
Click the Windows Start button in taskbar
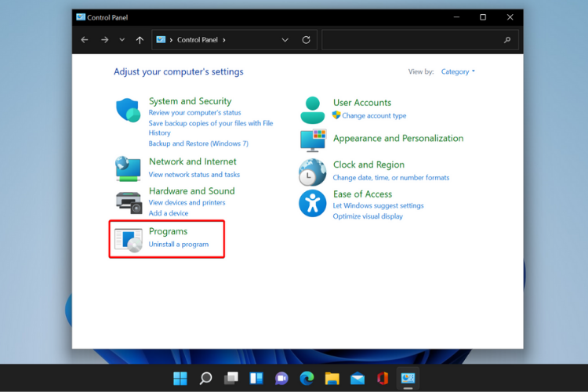click(180, 379)
